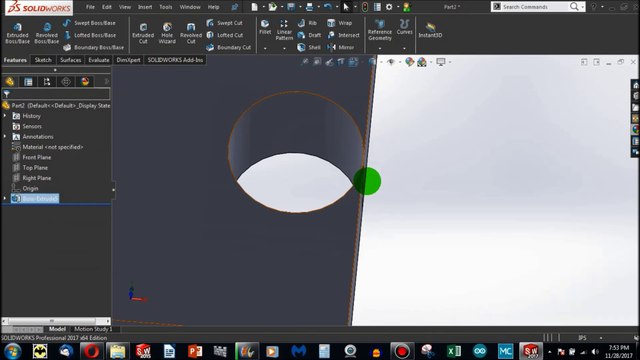Open the Motion Study 1 tab
Screen dimensions: 640x360
pyautogui.click(x=93, y=329)
